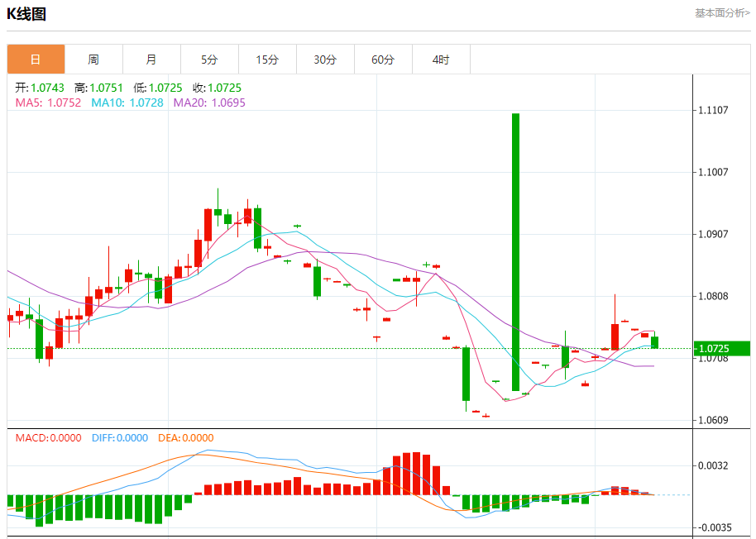The width and height of the screenshot is (756, 539).
Task: Click the tallest green candlestick spike
Action: pyautogui.click(x=515, y=252)
